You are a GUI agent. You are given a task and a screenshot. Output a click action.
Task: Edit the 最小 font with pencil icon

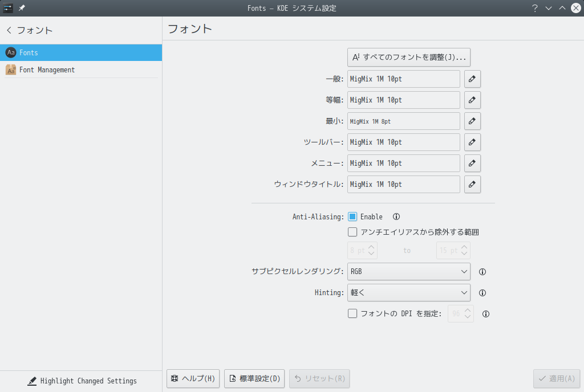click(472, 121)
